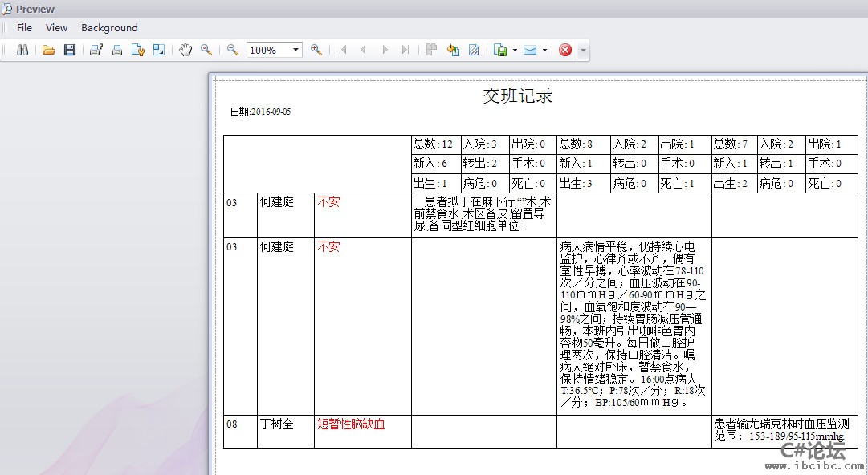
Task: Open the View menu
Action: pos(56,27)
